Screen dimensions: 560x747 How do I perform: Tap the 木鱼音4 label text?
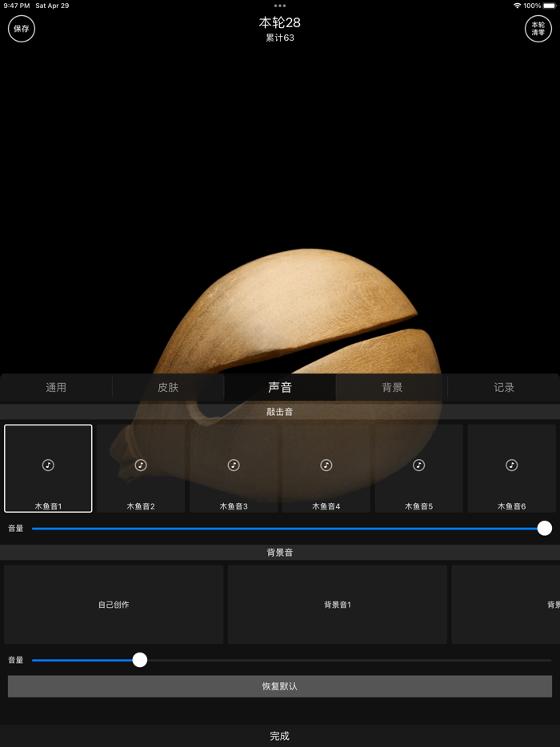point(326,506)
